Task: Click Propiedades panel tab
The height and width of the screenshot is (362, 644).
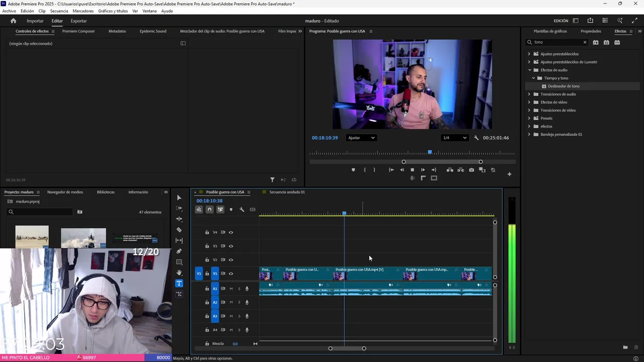Action: click(591, 31)
